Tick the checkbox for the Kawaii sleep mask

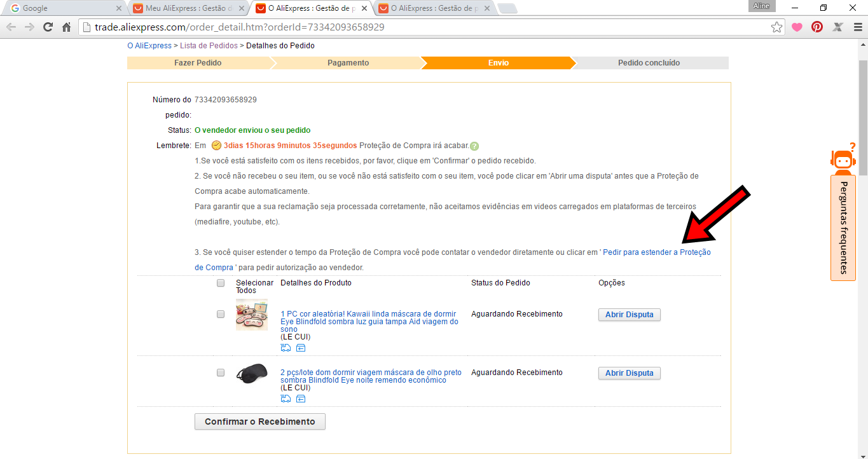point(221,314)
